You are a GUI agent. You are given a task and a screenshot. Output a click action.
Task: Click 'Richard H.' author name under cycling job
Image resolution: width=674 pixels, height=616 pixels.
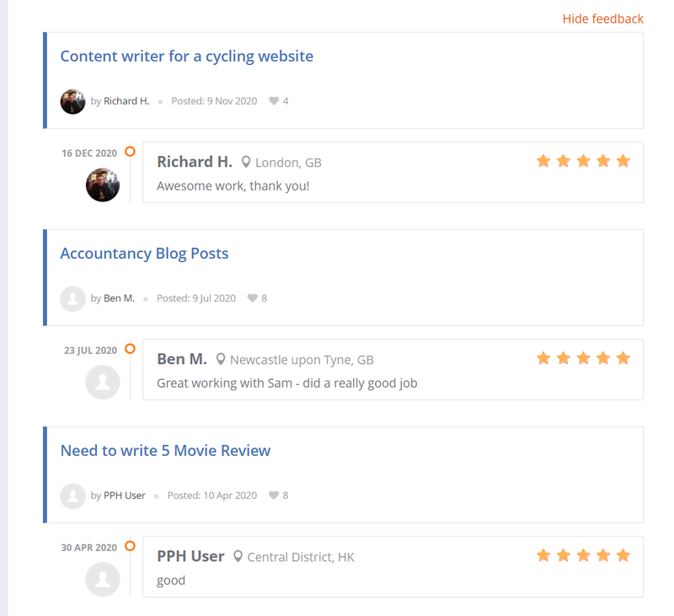point(126,101)
